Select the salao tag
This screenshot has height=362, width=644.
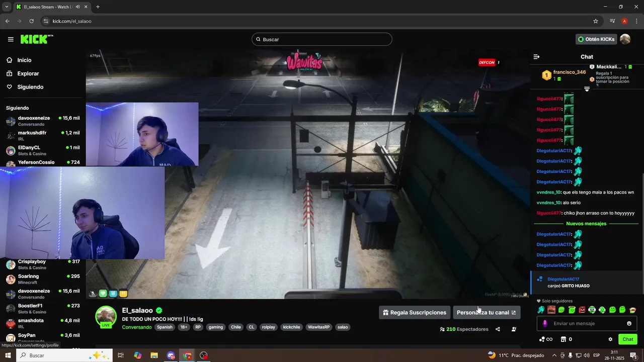pos(343,327)
